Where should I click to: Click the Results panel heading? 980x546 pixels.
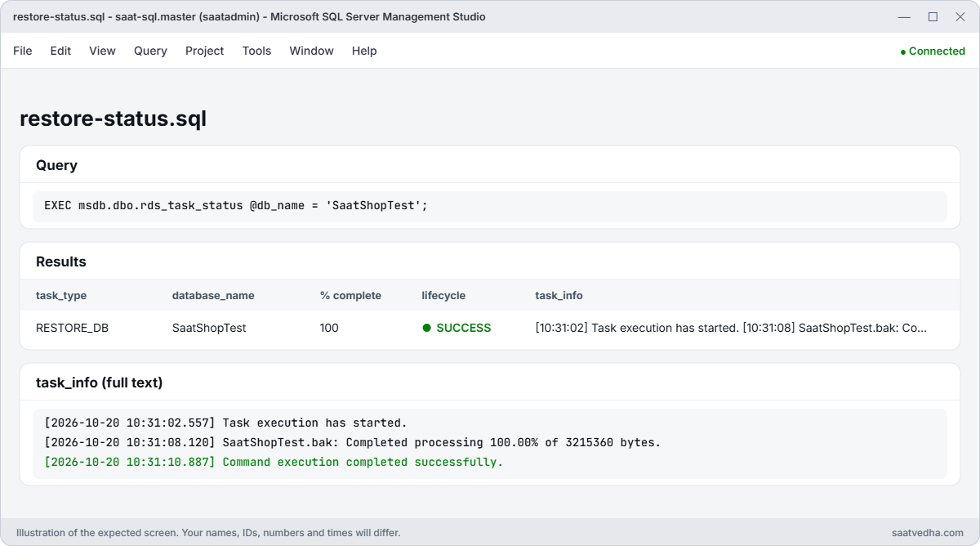pos(61,262)
